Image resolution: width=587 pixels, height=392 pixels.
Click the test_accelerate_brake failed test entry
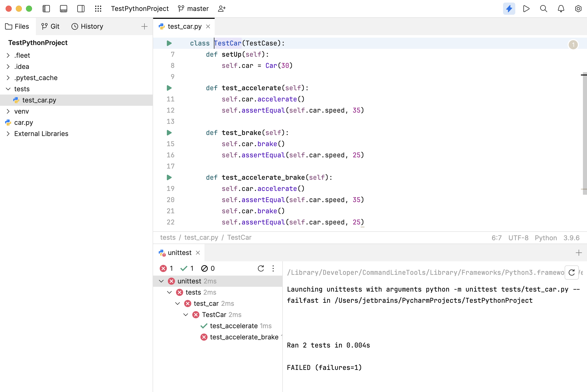244,337
